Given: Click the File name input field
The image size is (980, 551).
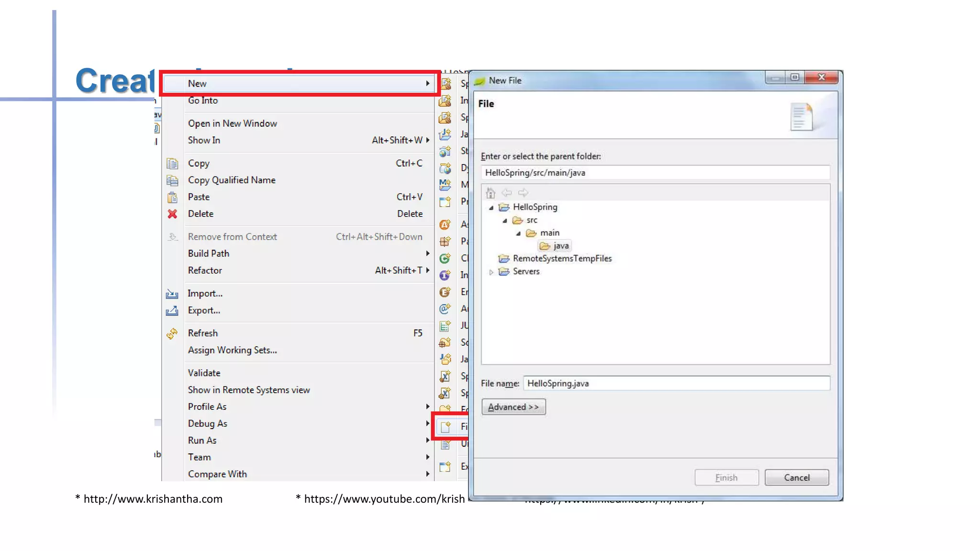Looking at the screenshot, I should [676, 384].
